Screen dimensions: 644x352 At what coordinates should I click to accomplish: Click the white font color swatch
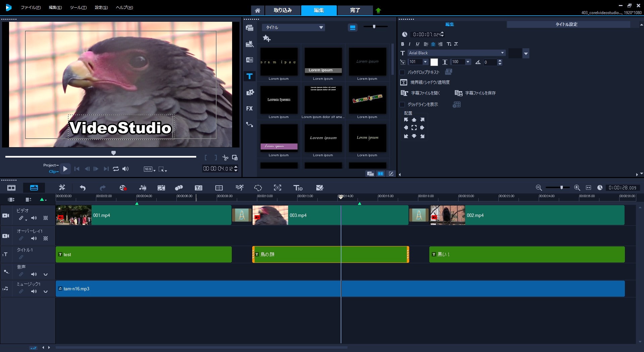pos(434,62)
